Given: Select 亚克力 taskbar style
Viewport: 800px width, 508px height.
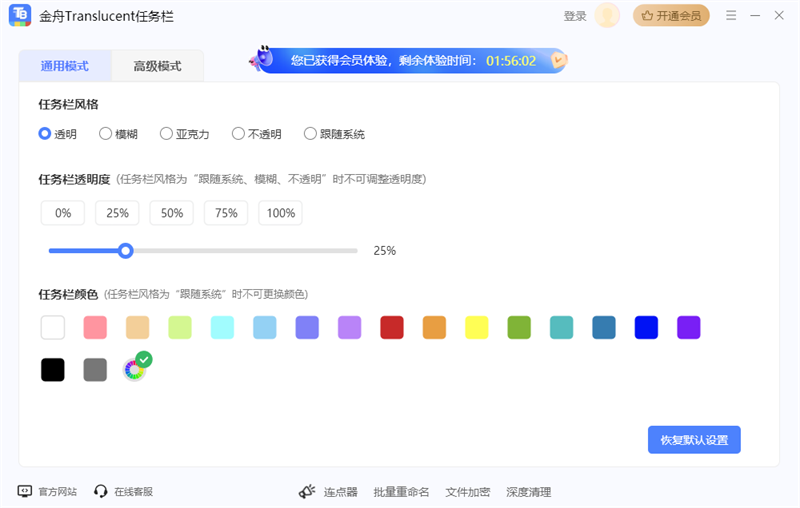Looking at the screenshot, I should [185, 134].
